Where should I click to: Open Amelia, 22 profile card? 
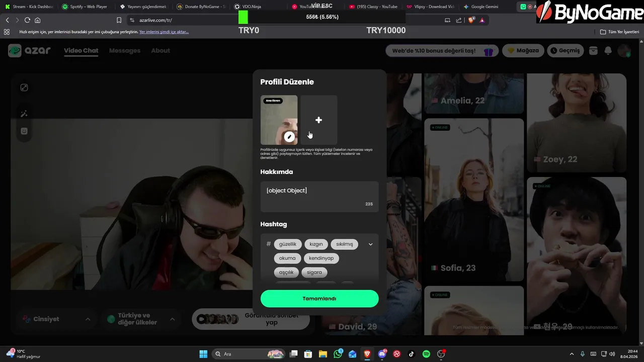pos(474,94)
